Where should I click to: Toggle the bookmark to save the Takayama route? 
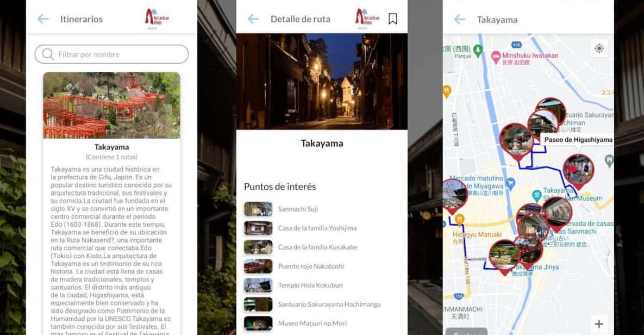[x=392, y=18]
